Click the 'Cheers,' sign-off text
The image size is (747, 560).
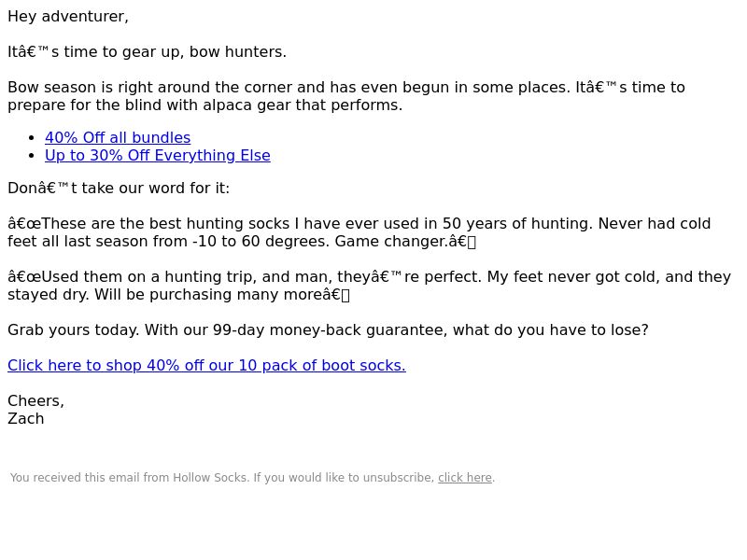coord(35,401)
